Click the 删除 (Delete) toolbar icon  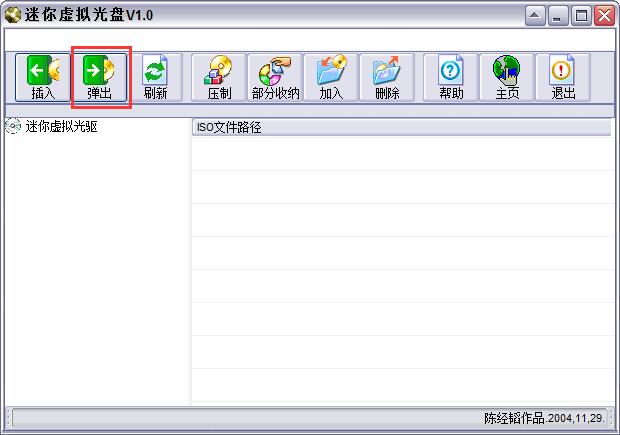[x=387, y=78]
